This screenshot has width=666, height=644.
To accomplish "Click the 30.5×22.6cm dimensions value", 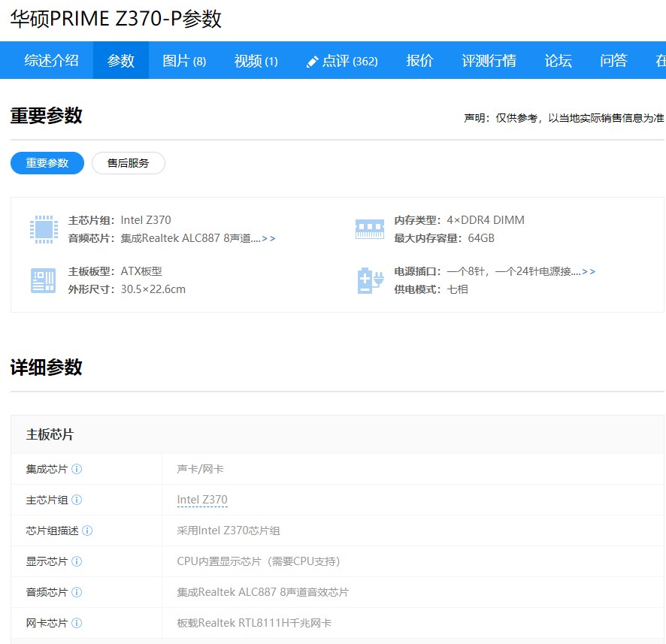I will pos(153,289).
